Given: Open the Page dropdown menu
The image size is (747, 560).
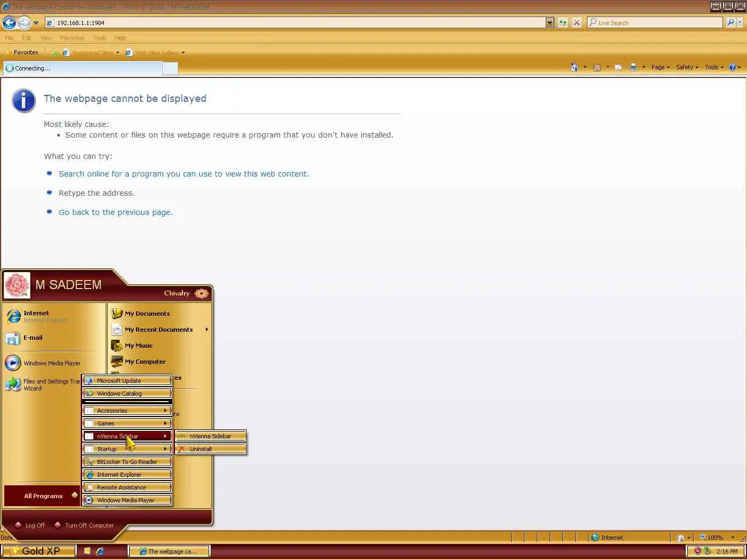Looking at the screenshot, I should coord(661,67).
